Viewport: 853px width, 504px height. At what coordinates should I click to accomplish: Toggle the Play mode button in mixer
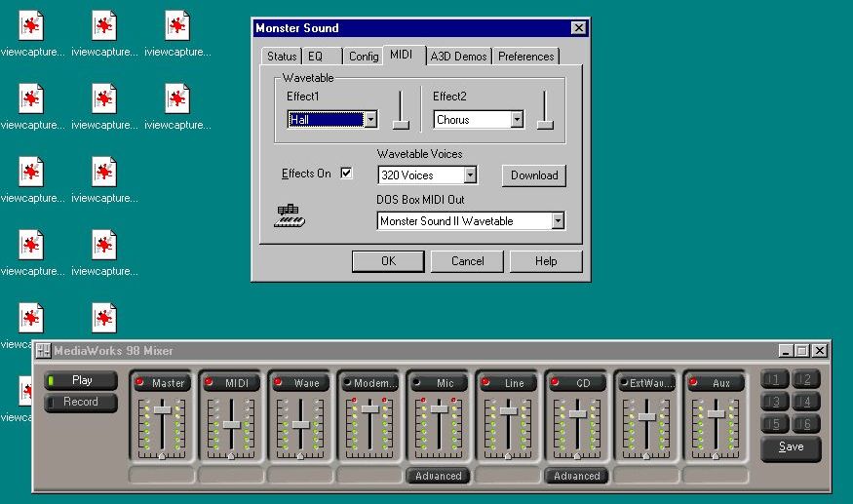(x=81, y=380)
